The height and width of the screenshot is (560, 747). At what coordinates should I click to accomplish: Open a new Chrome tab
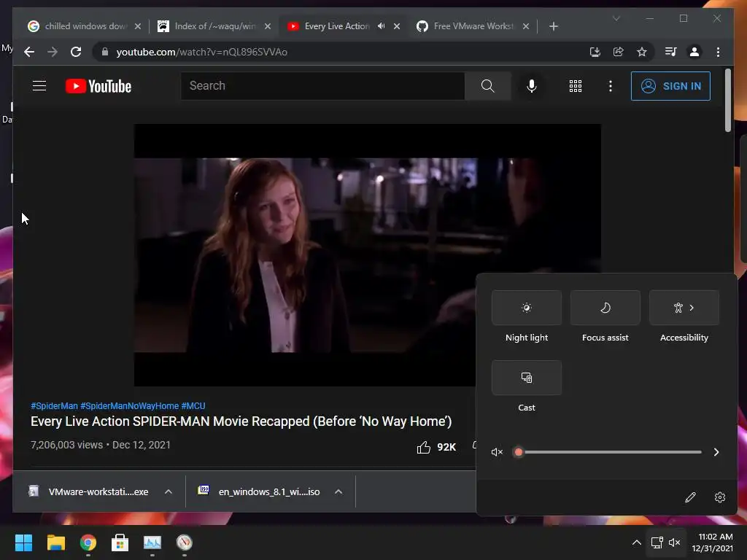point(553,26)
